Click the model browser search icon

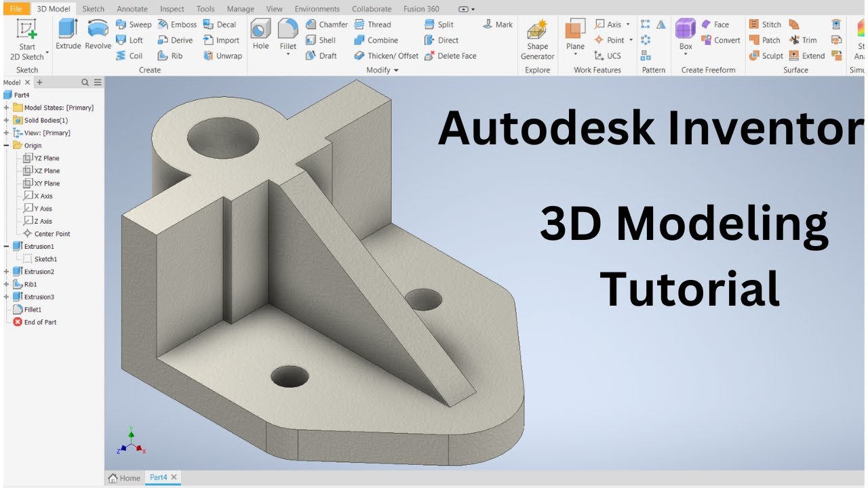pyautogui.click(x=85, y=82)
